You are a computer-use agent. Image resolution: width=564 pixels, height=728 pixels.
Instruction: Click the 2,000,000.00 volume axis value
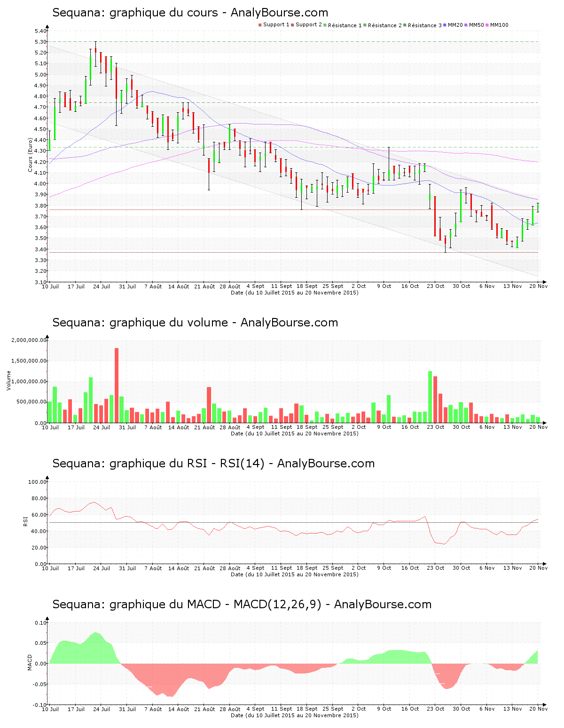tap(29, 340)
